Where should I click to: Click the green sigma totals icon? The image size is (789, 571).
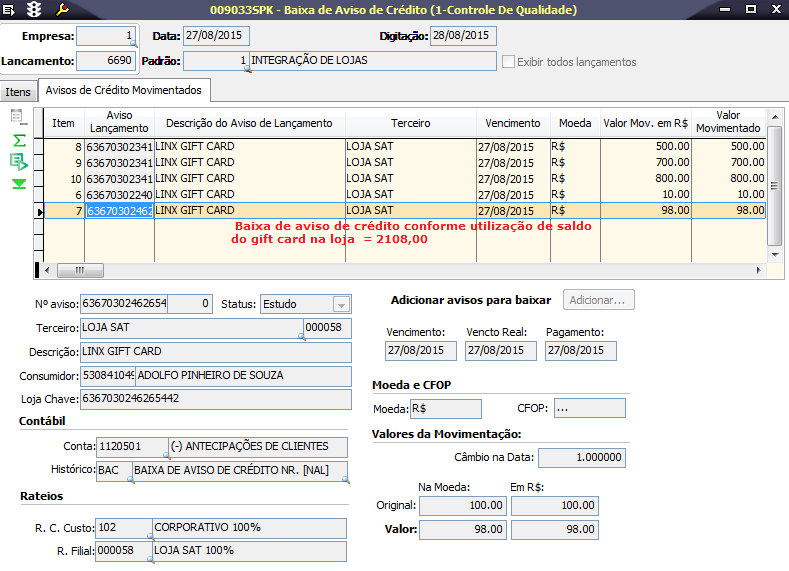click(x=18, y=140)
